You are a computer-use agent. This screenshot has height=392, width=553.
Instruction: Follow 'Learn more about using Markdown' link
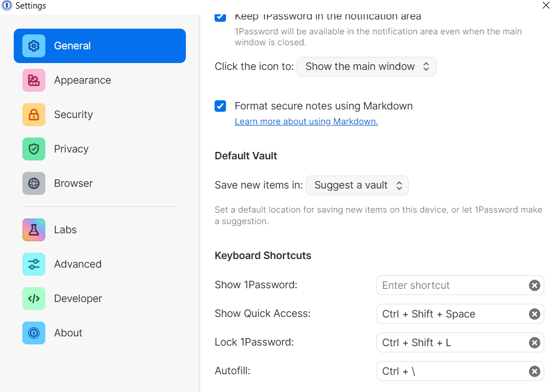[306, 121]
